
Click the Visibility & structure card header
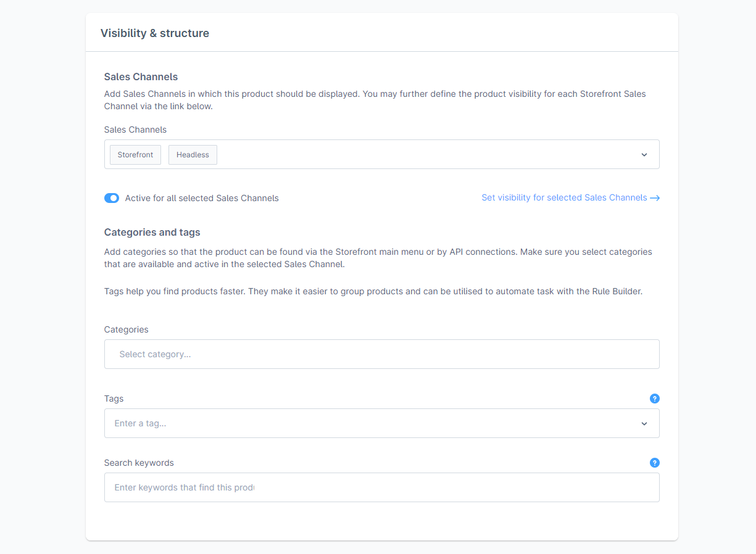tap(155, 33)
